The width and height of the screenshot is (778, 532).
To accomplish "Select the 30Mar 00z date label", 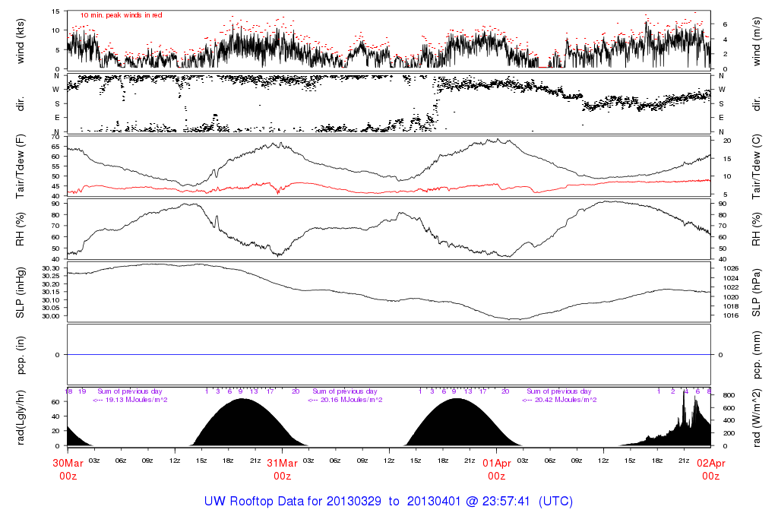I will [x=68, y=469].
